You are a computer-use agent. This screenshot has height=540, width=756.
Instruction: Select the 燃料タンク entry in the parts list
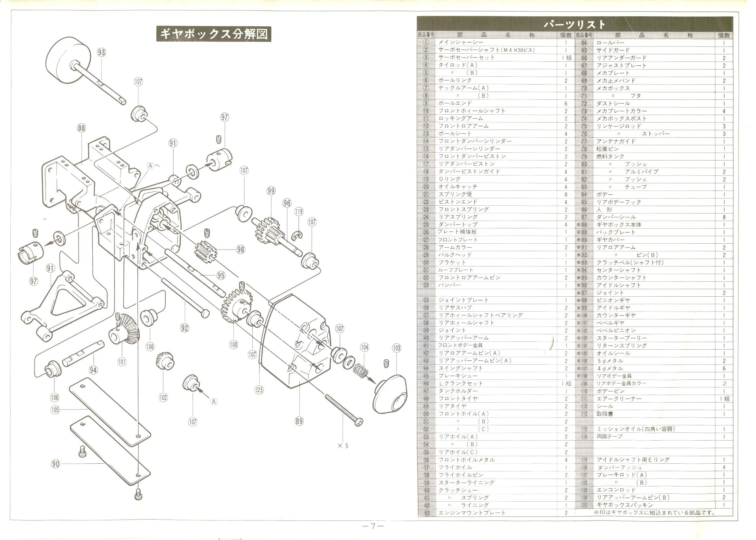(610, 156)
